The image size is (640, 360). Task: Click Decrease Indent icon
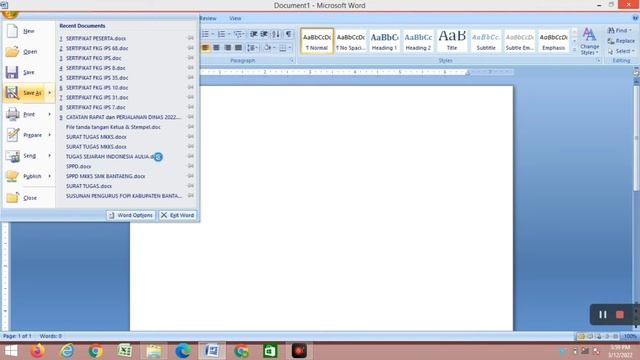[253, 34]
